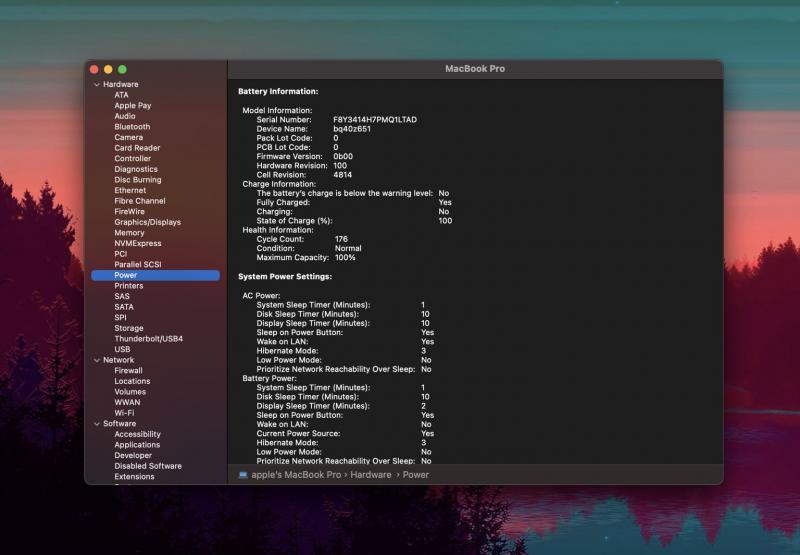Select SAS hardware entry
Screen dimensions: 800x555
[122, 296]
